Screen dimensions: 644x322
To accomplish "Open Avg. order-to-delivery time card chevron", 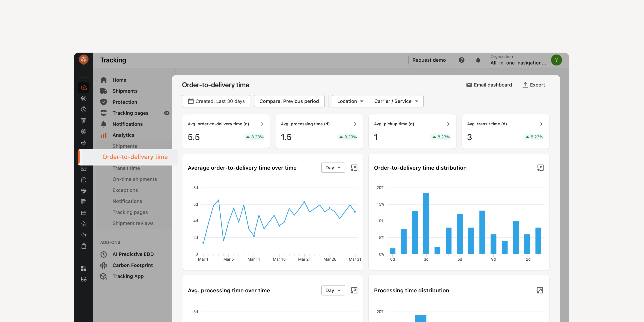I will tap(262, 124).
